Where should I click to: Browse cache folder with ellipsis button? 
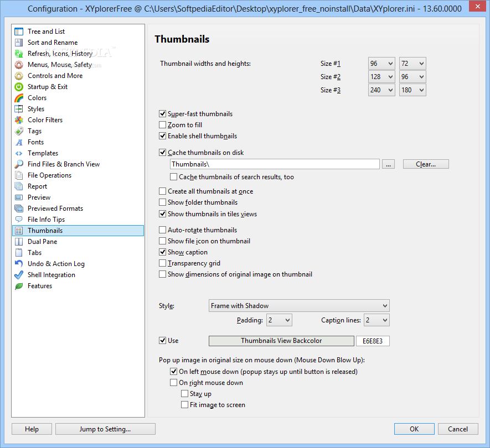tap(388, 164)
